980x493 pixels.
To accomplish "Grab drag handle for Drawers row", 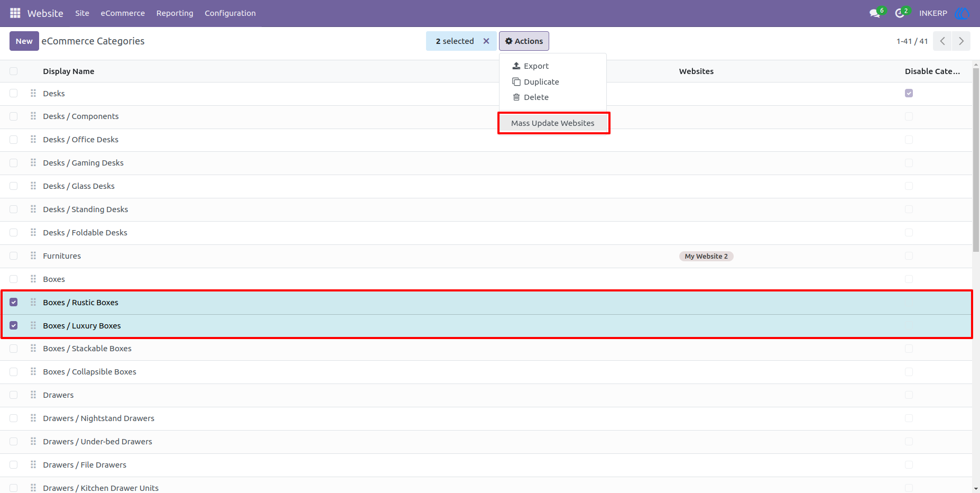I will [x=33, y=395].
